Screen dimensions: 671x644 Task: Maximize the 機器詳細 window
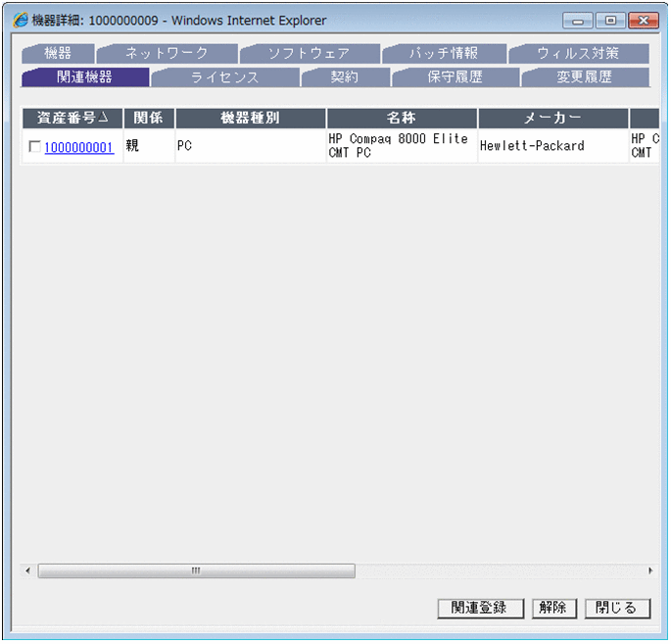610,21
